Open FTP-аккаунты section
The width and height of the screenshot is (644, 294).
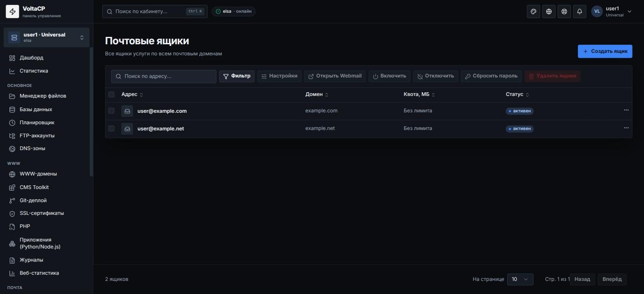[x=46, y=136]
